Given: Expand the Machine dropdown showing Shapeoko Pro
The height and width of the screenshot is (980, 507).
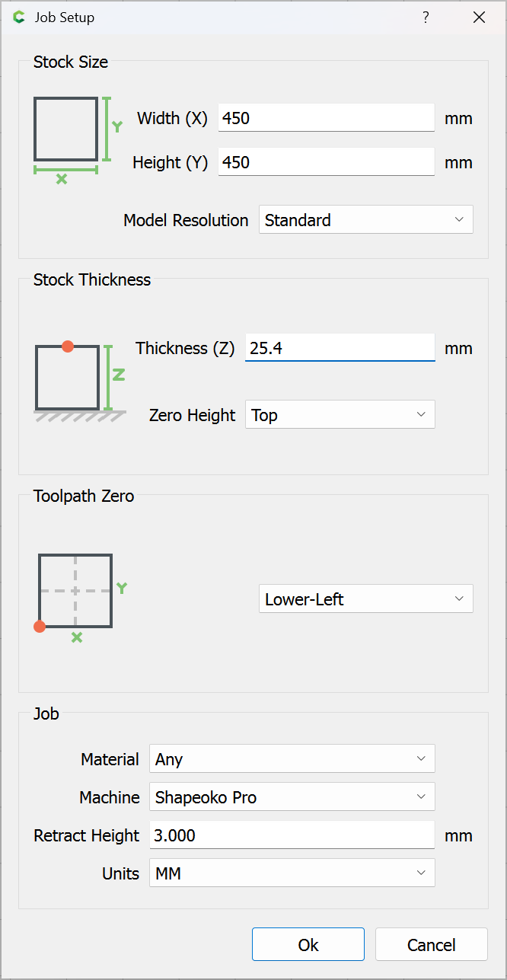Looking at the screenshot, I should coord(292,797).
